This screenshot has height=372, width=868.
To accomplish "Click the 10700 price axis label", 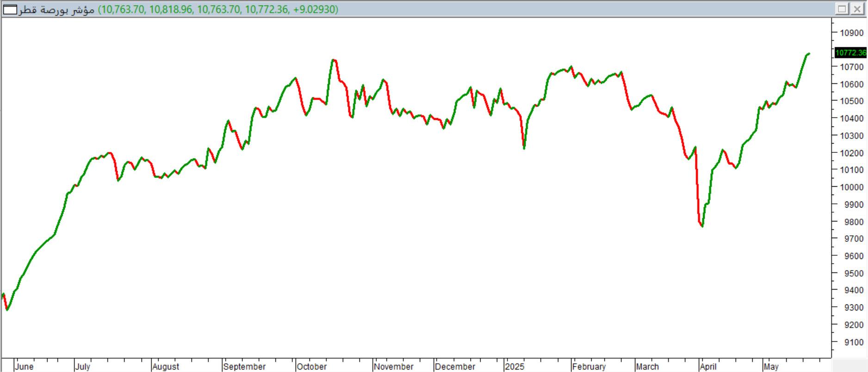I will point(852,67).
